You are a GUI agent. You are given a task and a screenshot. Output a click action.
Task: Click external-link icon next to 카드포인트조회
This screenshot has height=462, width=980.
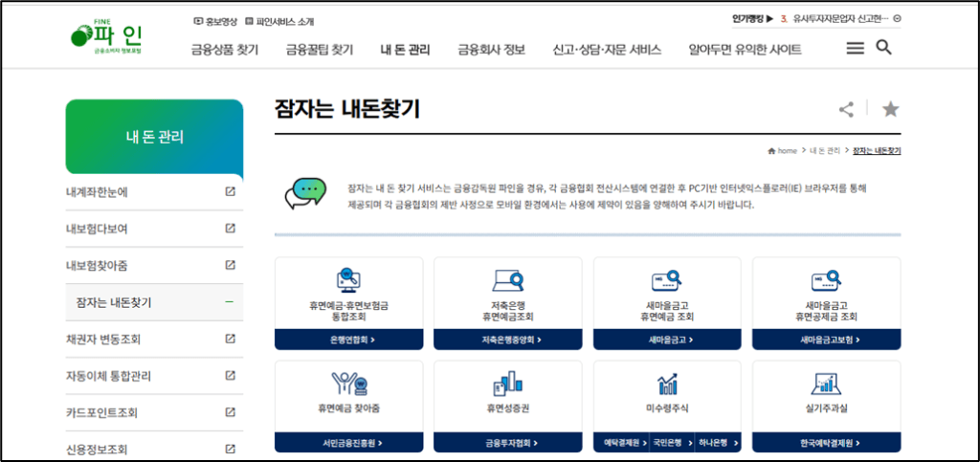[x=230, y=412]
